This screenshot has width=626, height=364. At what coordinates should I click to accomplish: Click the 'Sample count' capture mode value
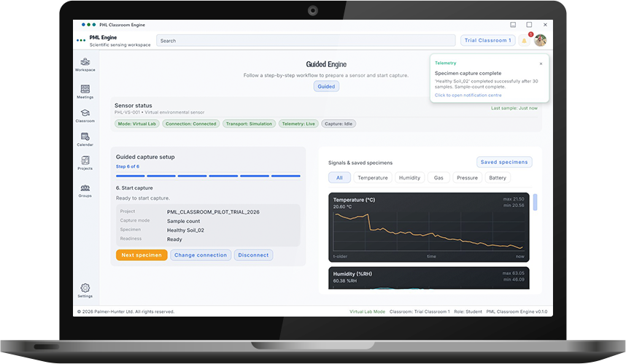184,221
